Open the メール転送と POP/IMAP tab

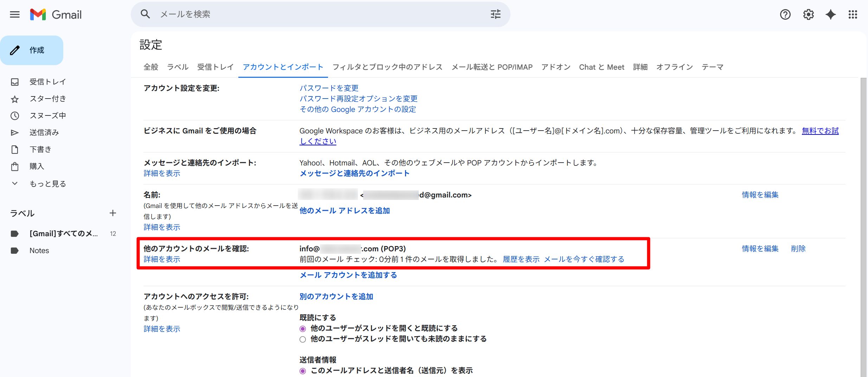491,67
